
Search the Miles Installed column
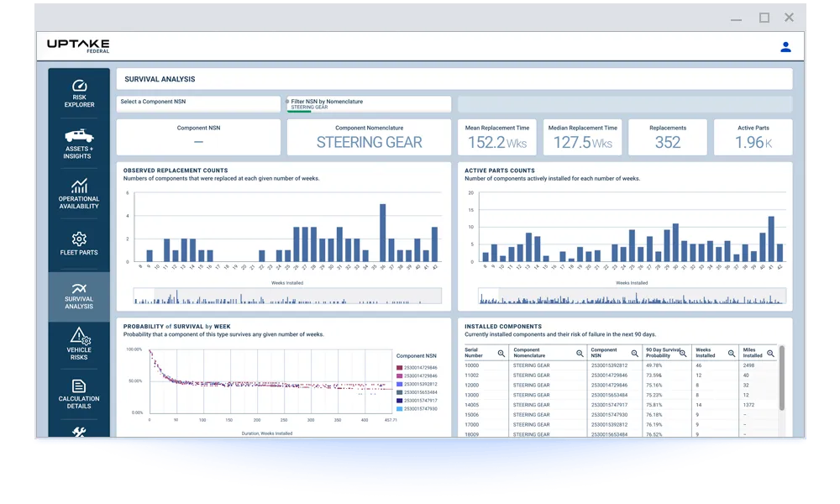pyautogui.click(x=770, y=354)
